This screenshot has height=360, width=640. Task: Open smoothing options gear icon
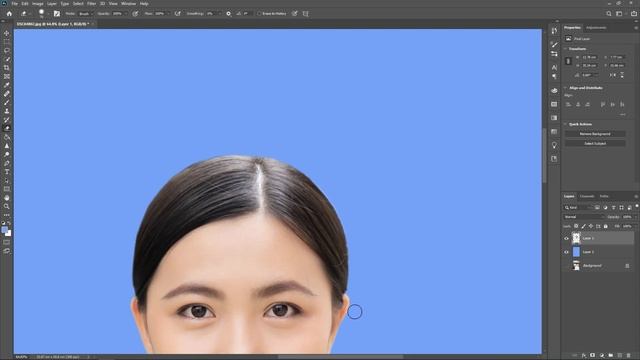coord(229,13)
